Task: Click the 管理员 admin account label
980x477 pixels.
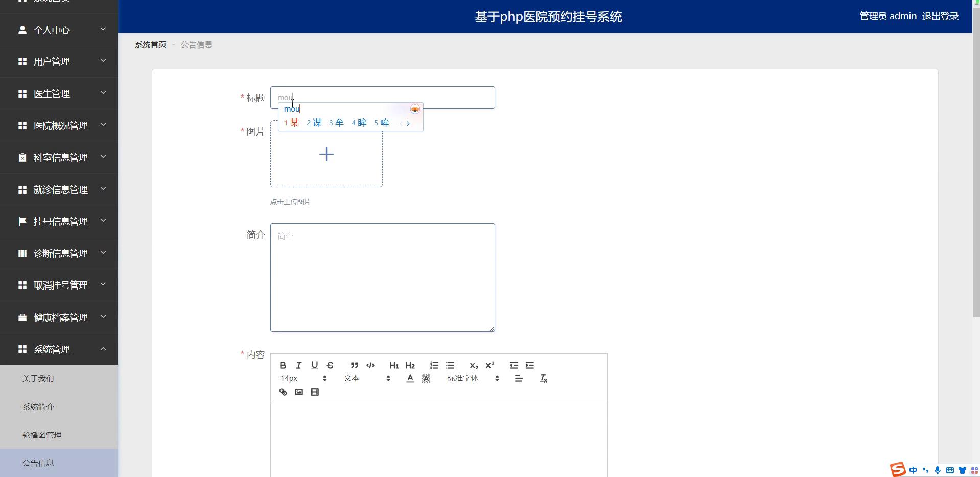Action: tap(888, 16)
